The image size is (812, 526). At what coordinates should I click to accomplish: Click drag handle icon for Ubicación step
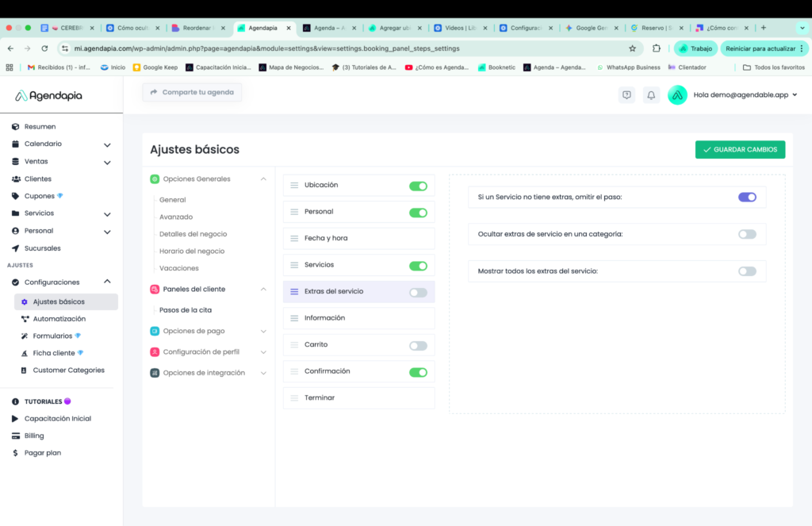(294, 186)
